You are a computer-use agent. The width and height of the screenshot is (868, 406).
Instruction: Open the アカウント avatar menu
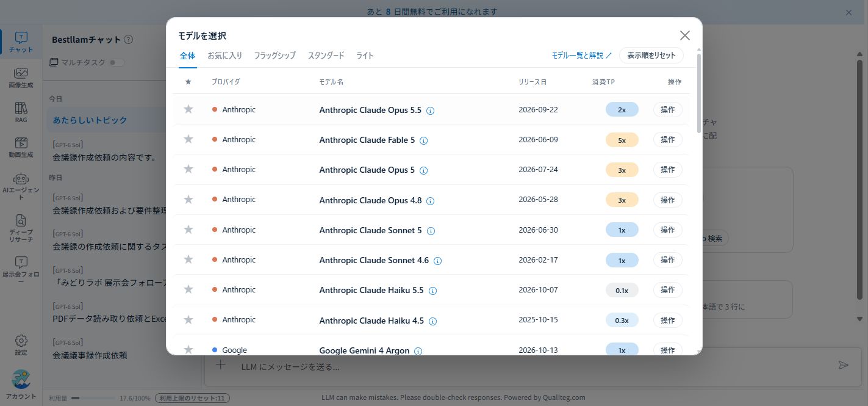tap(21, 385)
